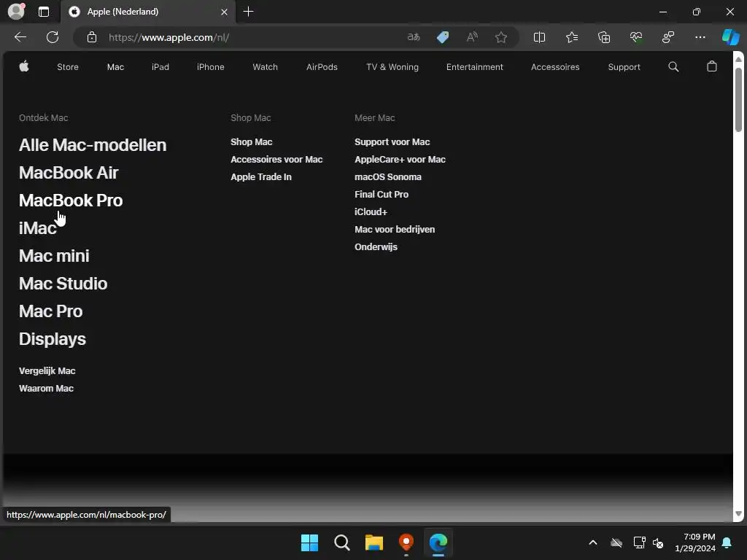The width and height of the screenshot is (747, 560).
Task: Open taskbar Search icon
Action: [x=342, y=542]
